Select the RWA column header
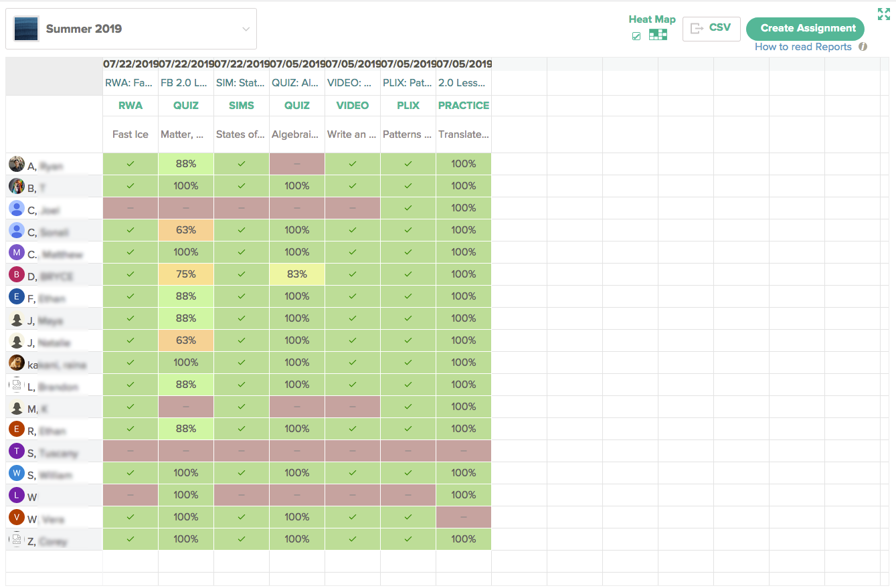Screen dimensions: 896x588 (x=130, y=106)
